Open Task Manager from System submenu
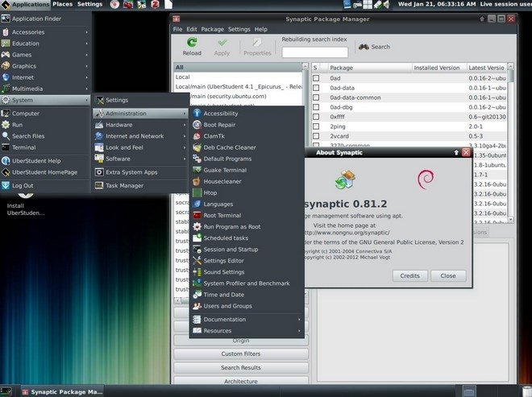This screenshot has width=532, height=397. pos(140,185)
